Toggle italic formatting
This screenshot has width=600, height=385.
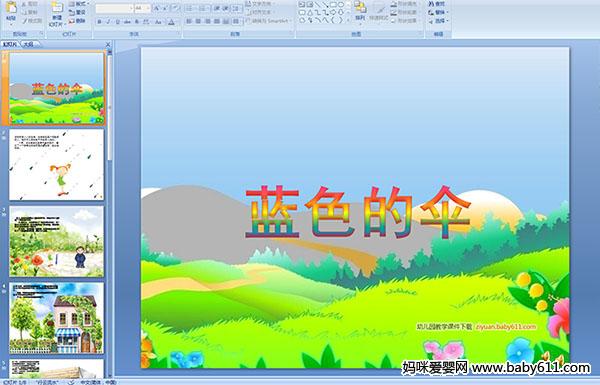coord(108,22)
